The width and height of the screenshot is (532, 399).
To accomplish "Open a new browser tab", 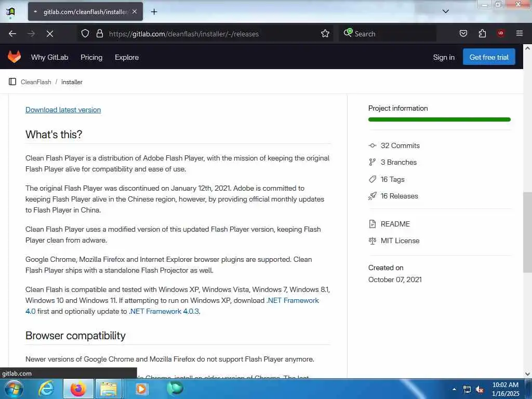I will click(154, 12).
